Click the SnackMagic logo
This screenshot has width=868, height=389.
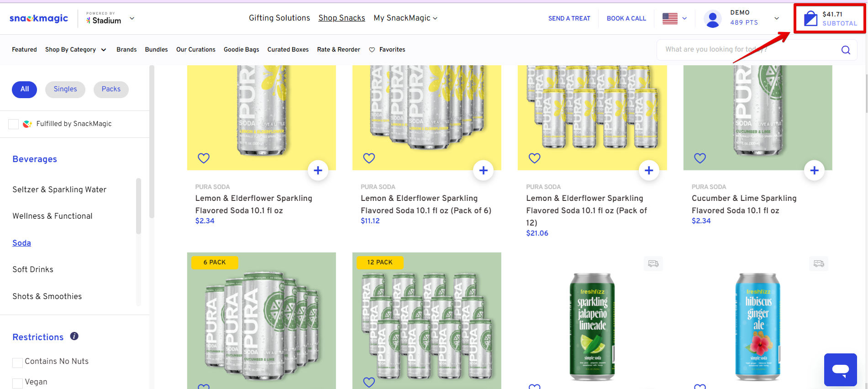coord(39,18)
